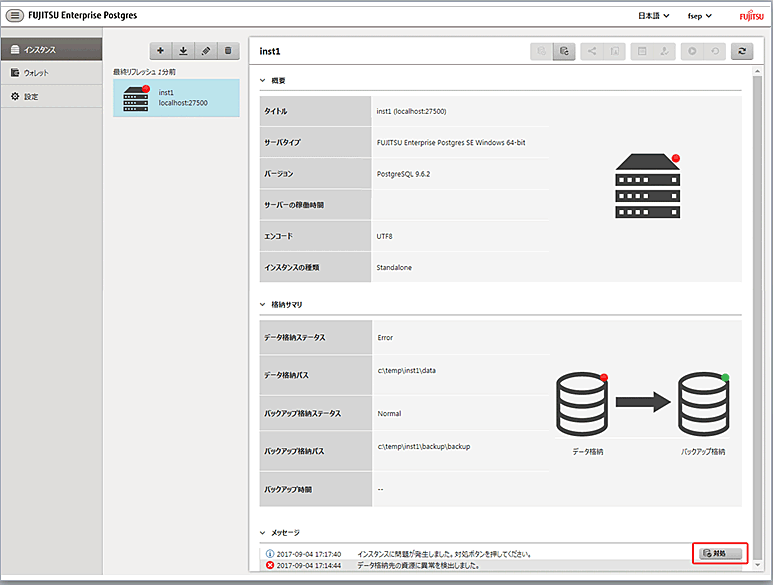Click the 'FUJITSU Enterprise Postgres SE Windows 64-bit' value
Image resolution: width=773 pixels, height=585 pixels.
click(x=451, y=142)
